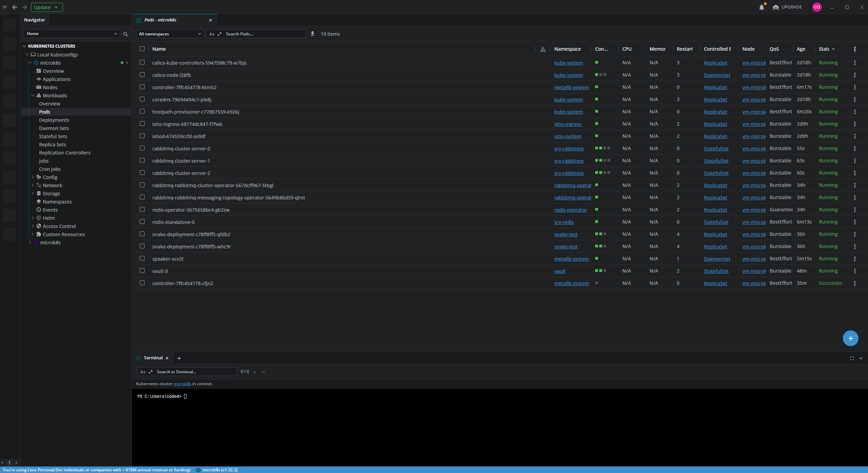
Task: Open srv-redis namespace link
Action: point(564,222)
